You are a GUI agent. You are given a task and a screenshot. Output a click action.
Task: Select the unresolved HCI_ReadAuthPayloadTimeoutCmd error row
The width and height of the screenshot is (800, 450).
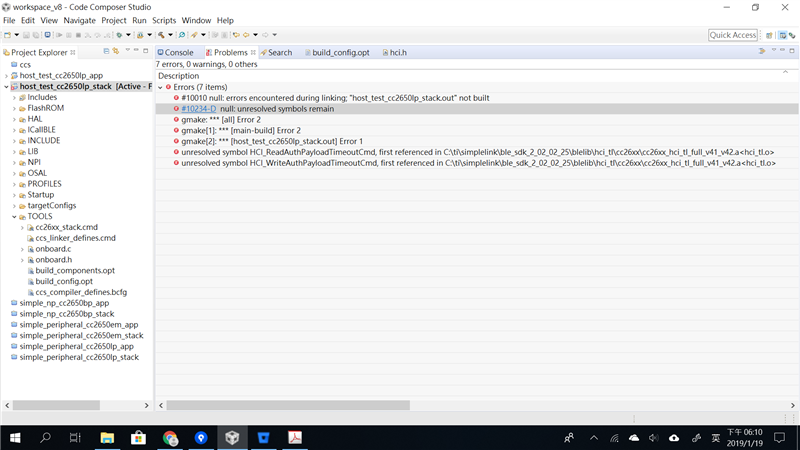click(x=477, y=152)
